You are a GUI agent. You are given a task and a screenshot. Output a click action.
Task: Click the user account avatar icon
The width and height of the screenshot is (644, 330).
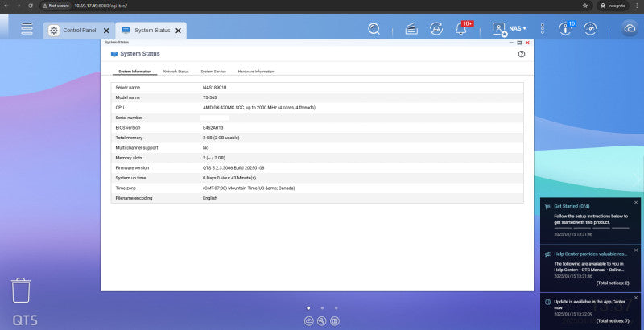pyautogui.click(x=499, y=29)
